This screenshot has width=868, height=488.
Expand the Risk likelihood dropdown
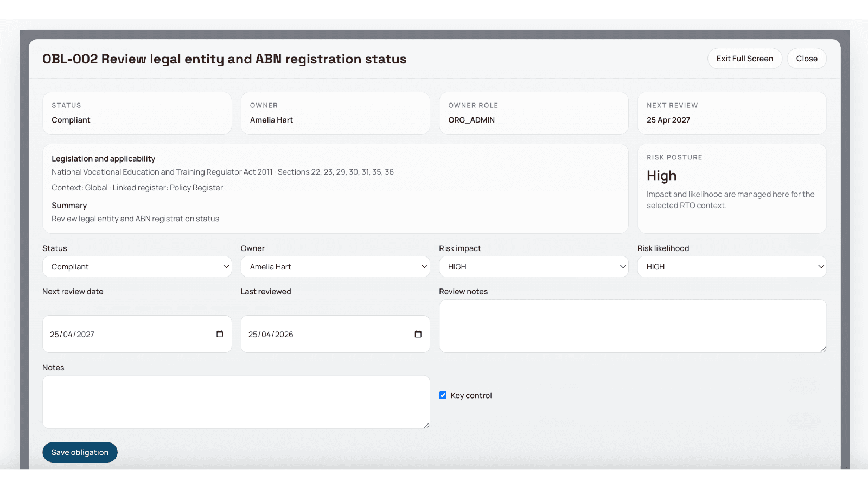732,267
